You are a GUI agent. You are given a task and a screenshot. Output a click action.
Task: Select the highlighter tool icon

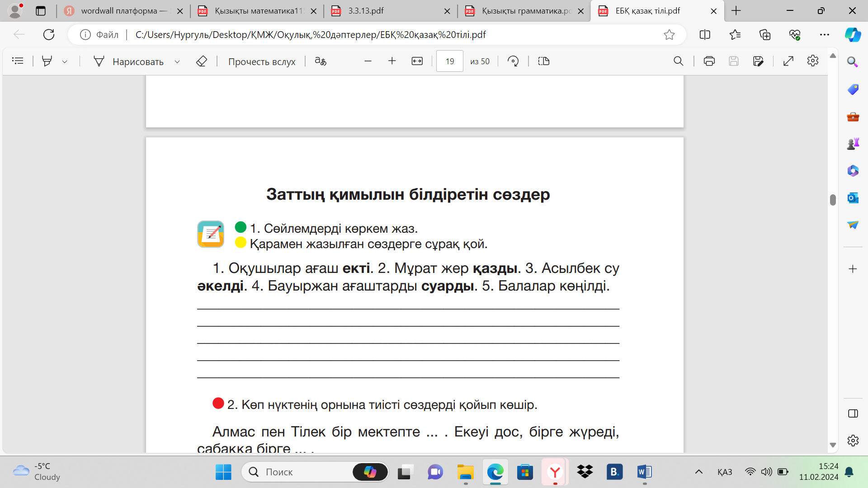tap(47, 61)
